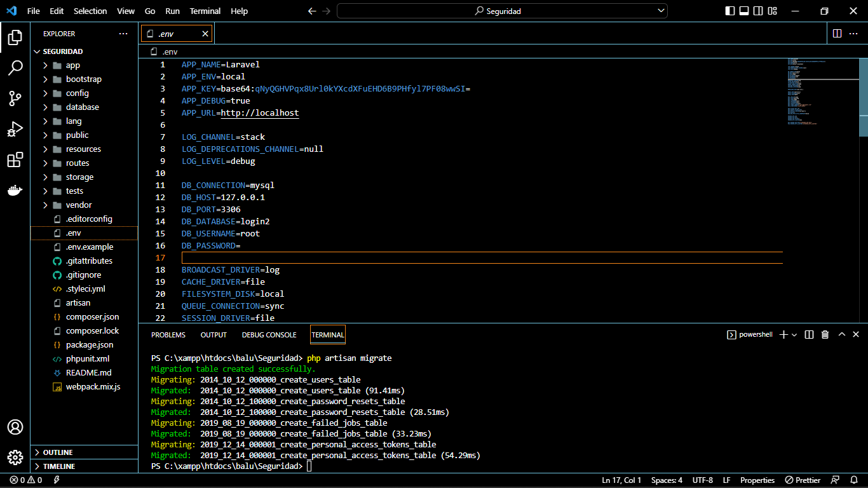This screenshot has width=868, height=488.
Task: Open the Manage gear menu
Action: tap(15, 457)
